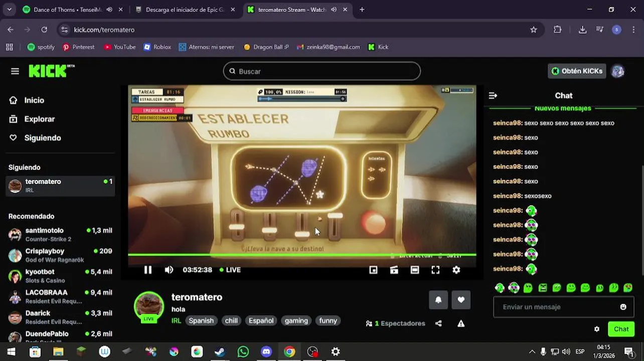The width and height of the screenshot is (644, 361).
Task: Open the tab search dropdown arrow
Action: pos(9,10)
